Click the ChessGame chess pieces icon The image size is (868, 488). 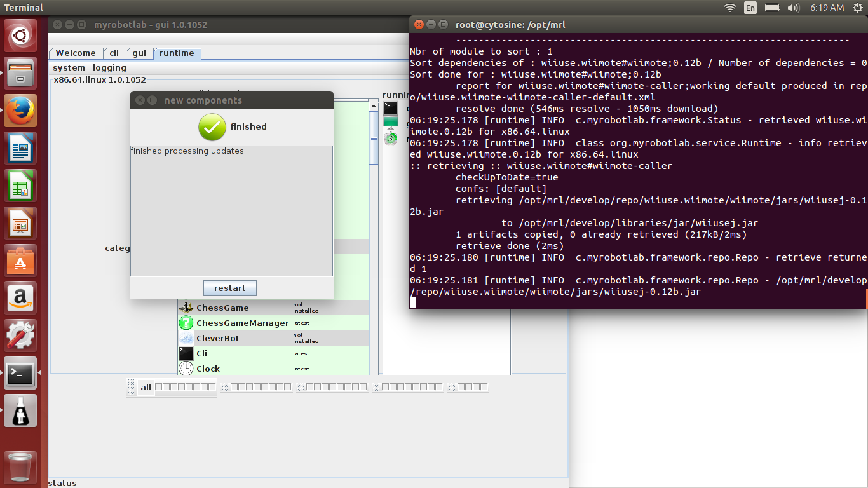click(x=186, y=308)
